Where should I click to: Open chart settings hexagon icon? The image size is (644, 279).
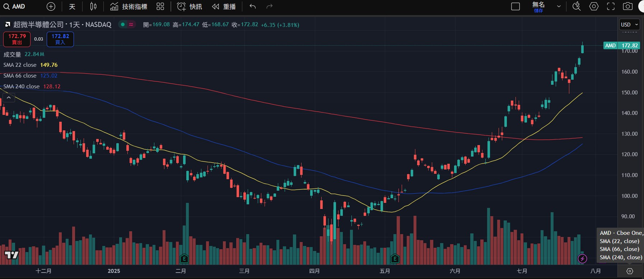pyautogui.click(x=594, y=6)
